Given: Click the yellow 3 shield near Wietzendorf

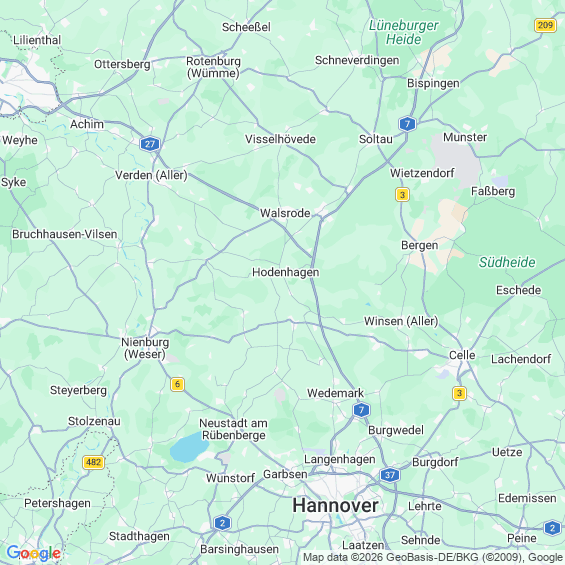Looking at the screenshot, I should point(402,195).
